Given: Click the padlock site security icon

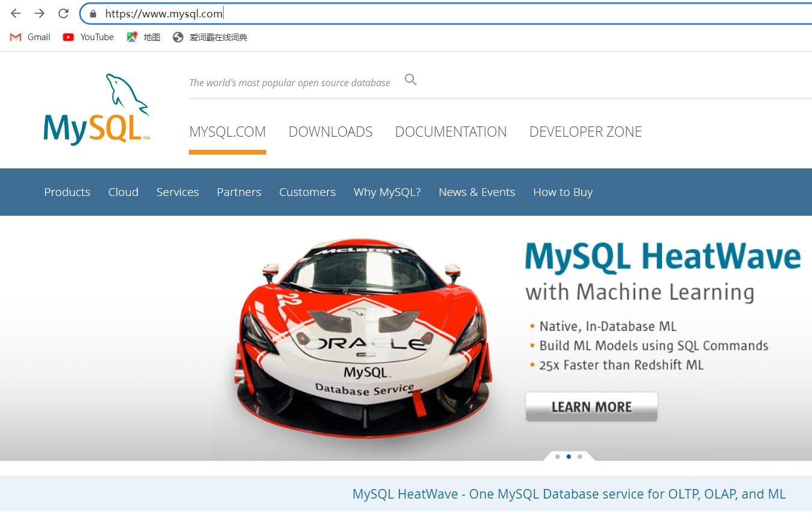Looking at the screenshot, I should [x=92, y=13].
